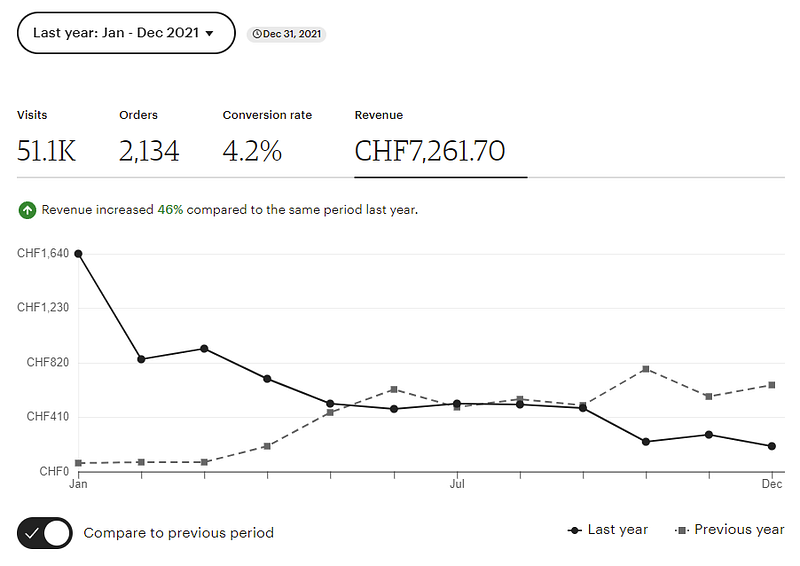Click the Previous year legend label
Viewport: 800px width, 566px height.
[x=739, y=530]
